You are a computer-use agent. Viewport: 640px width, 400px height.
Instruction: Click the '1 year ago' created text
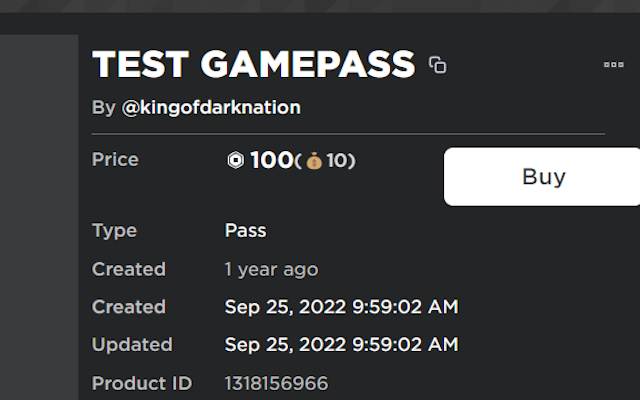(x=271, y=269)
